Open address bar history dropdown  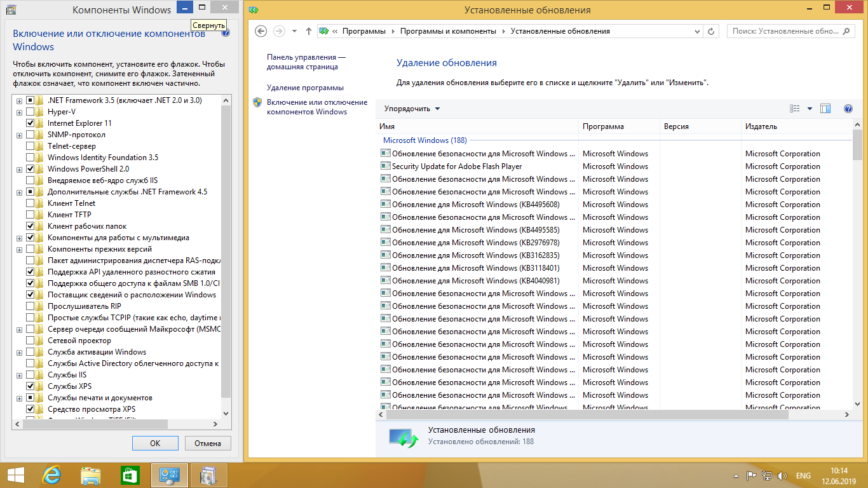[698, 31]
